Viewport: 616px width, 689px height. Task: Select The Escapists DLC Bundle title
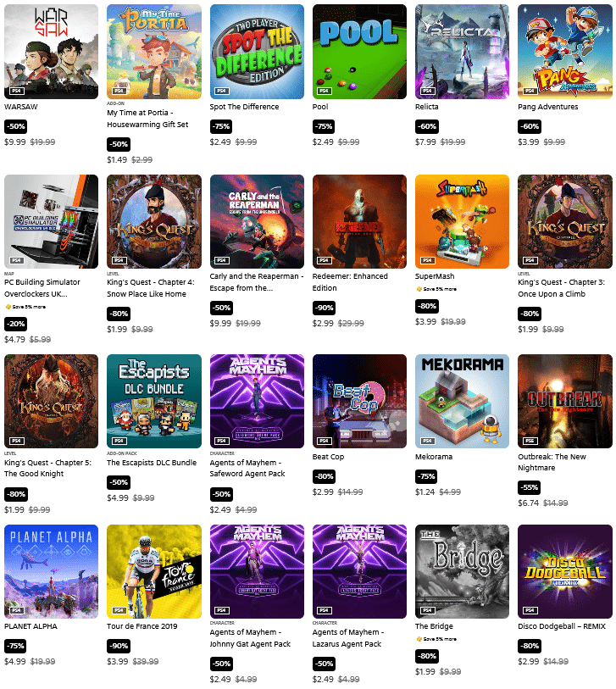click(152, 463)
